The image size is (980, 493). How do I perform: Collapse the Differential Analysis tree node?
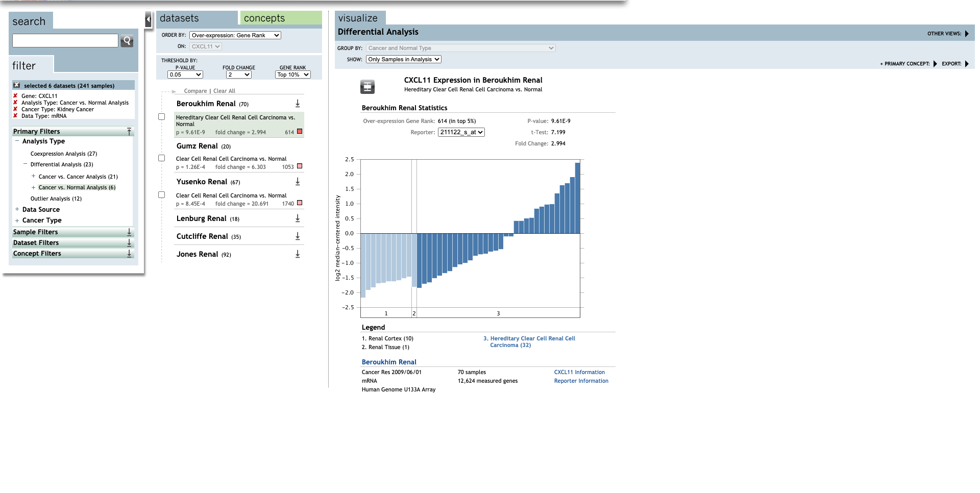point(25,164)
